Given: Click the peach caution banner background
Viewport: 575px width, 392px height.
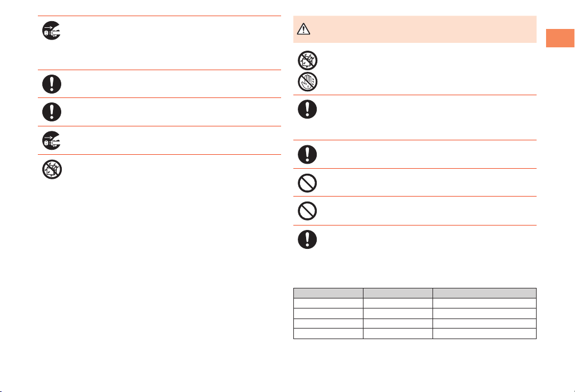Looking at the screenshot, I should point(415,30).
